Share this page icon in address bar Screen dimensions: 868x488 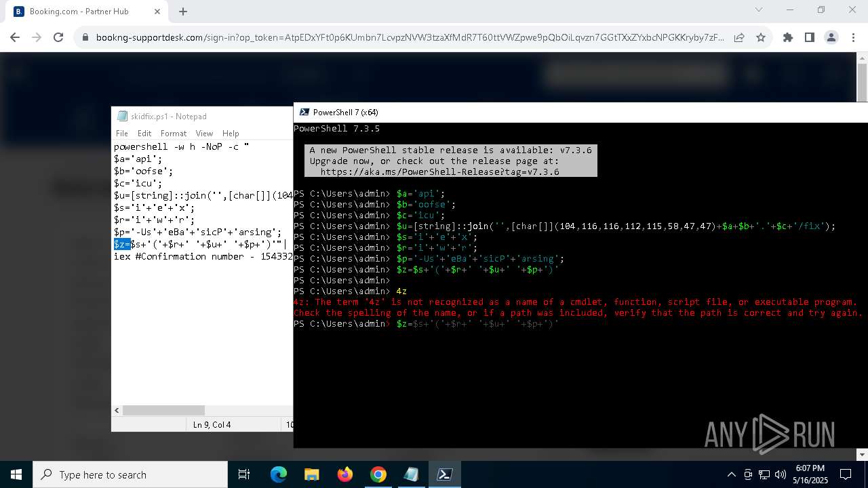(x=739, y=38)
